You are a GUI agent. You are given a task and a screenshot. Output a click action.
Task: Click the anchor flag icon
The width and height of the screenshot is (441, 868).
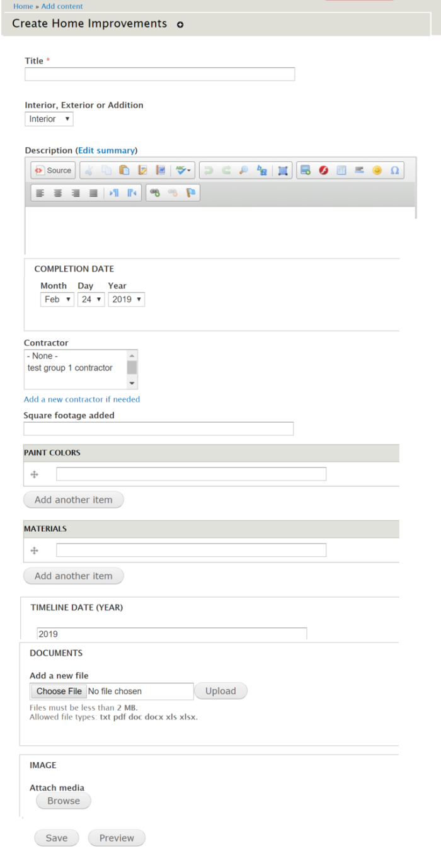190,193
